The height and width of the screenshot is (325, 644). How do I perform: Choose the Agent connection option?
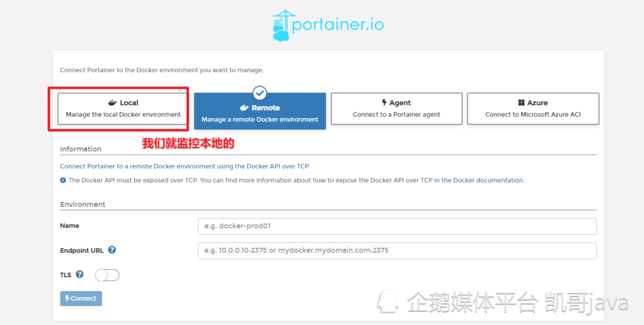tap(396, 108)
